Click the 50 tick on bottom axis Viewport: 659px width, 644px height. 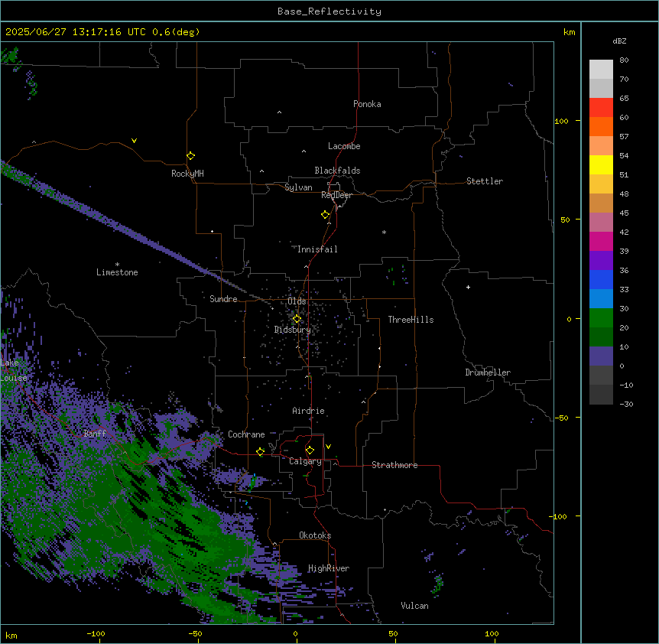tap(393, 633)
